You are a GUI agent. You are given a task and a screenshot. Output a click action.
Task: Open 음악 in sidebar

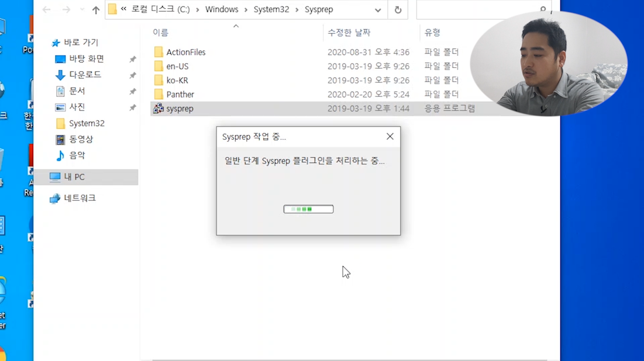(77, 155)
